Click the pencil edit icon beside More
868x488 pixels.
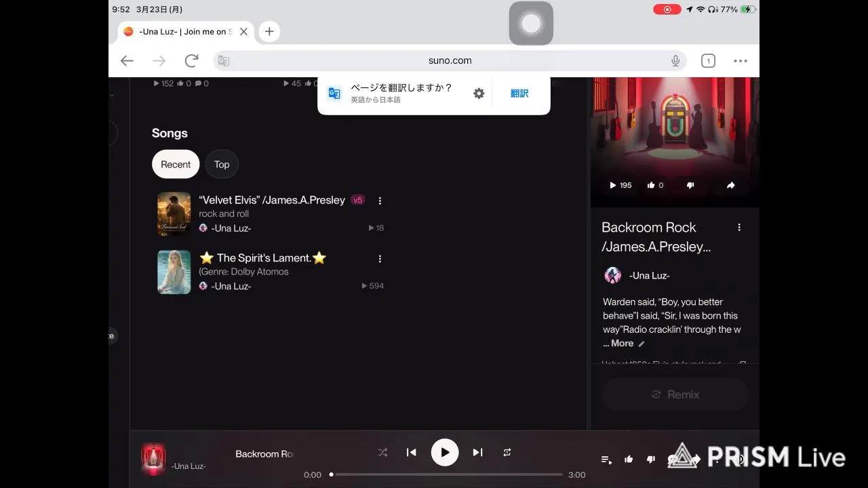tap(642, 344)
